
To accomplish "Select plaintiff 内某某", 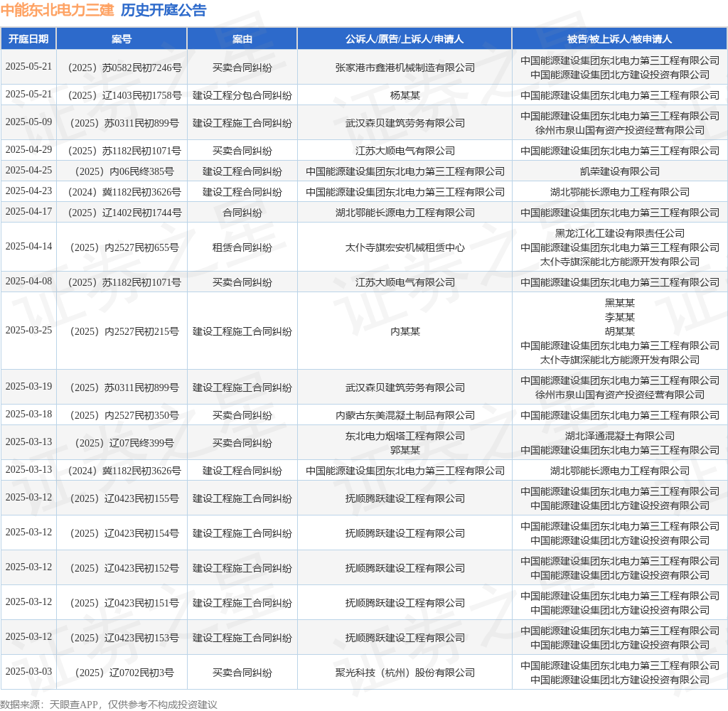I will pos(405,332).
